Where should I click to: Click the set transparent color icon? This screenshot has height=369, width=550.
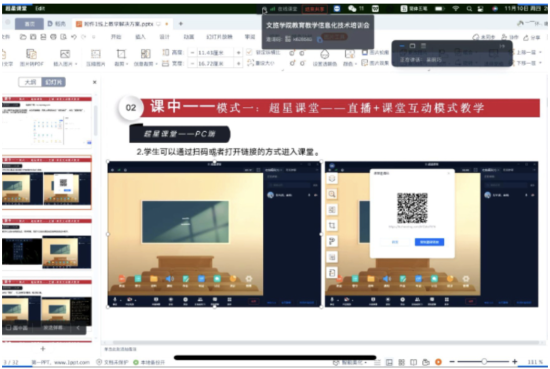click(x=325, y=54)
